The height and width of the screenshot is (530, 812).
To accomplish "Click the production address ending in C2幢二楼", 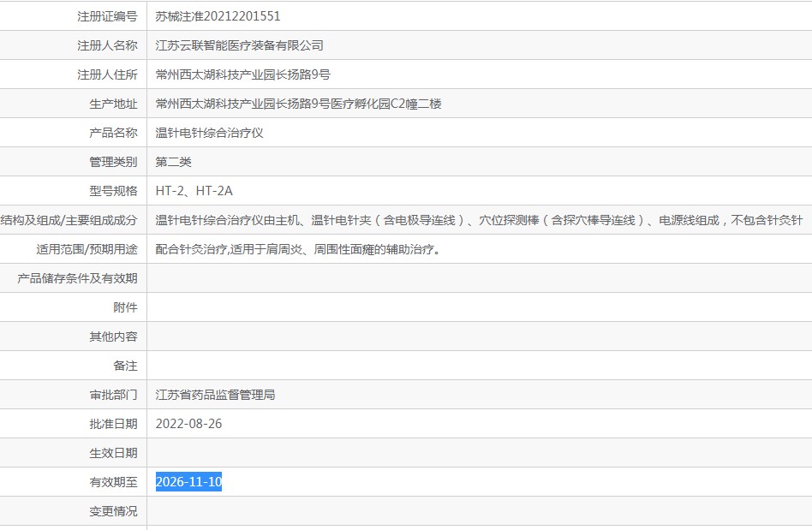I will tap(298, 104).
